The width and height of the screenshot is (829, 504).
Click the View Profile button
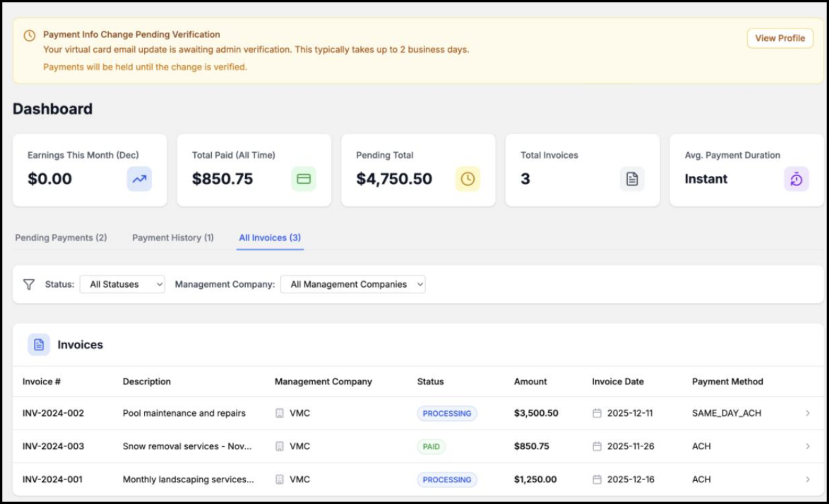click(x=780, y=38)
